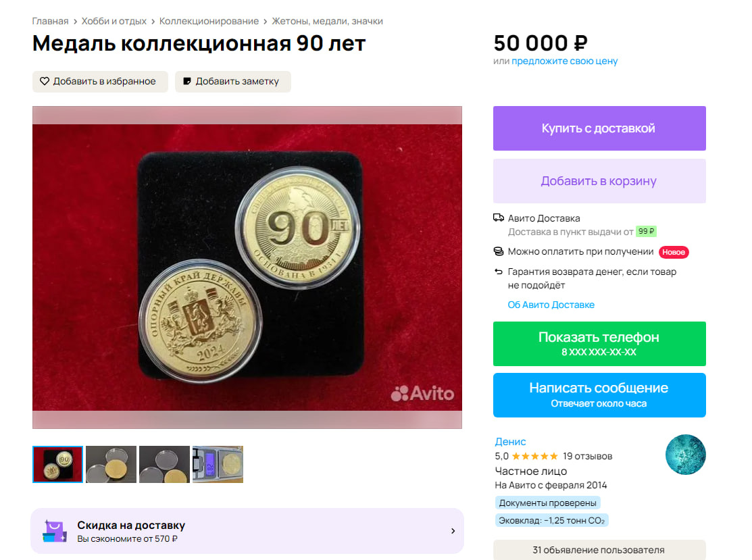The height and width of the screenshot is (560, 752).
Task: Select the scale photo thumbnail
Action: click(x=218, y=464)
